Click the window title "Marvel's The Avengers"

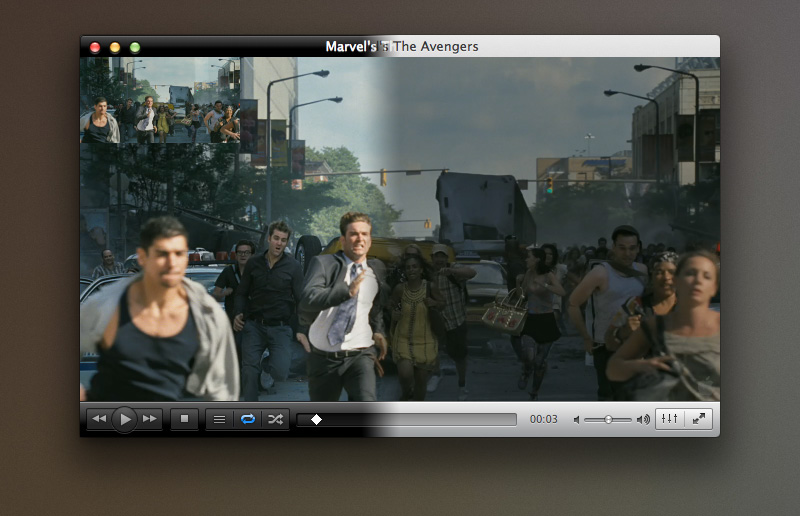[402, 46]
